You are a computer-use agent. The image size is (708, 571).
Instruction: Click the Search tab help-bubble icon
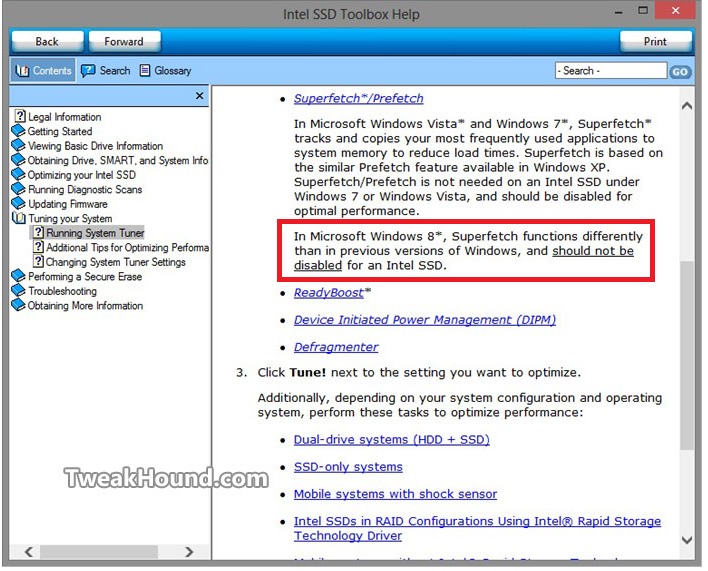click(88, 70)
